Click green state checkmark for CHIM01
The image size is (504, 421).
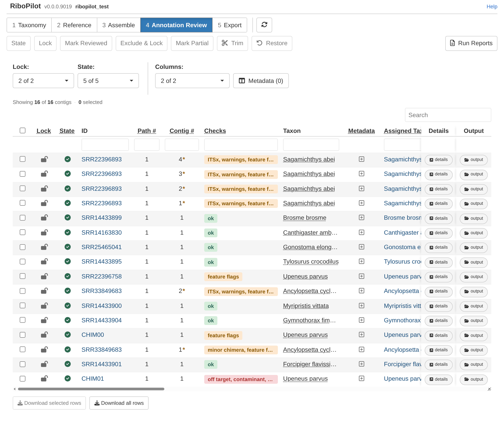click(68, 378)
